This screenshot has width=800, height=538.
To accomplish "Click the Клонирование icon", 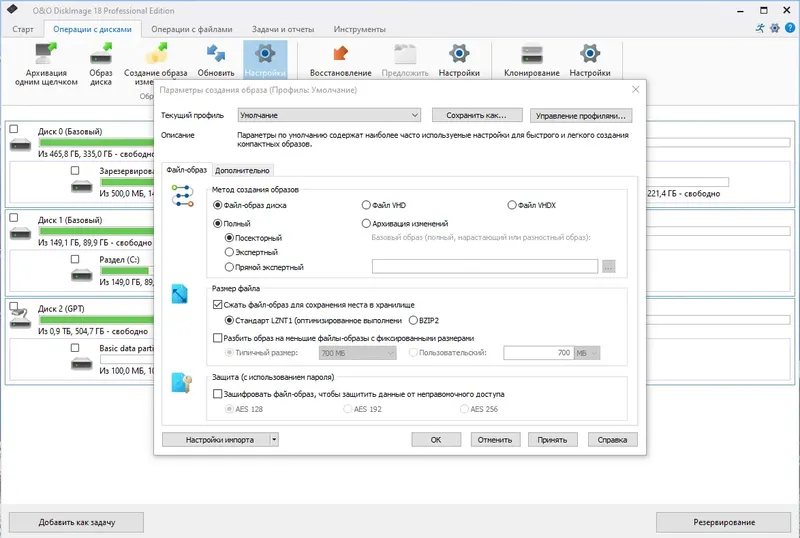I will [532, 54].
